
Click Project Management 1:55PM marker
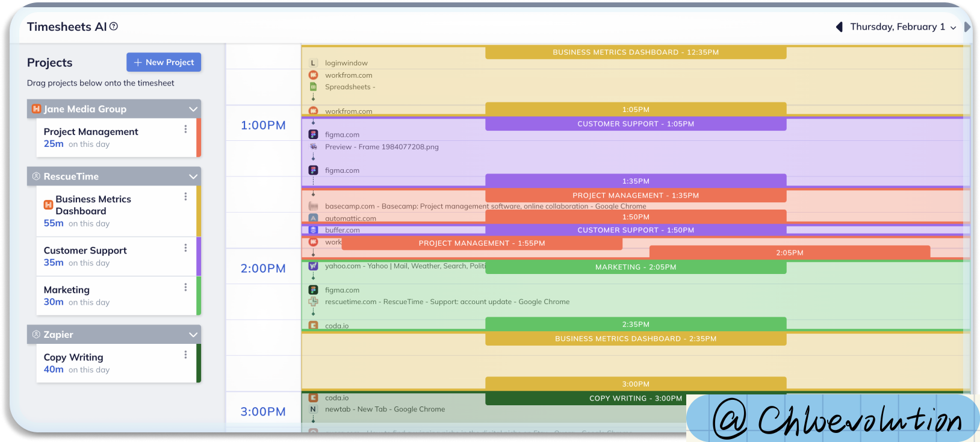click(x=482, y=243)
